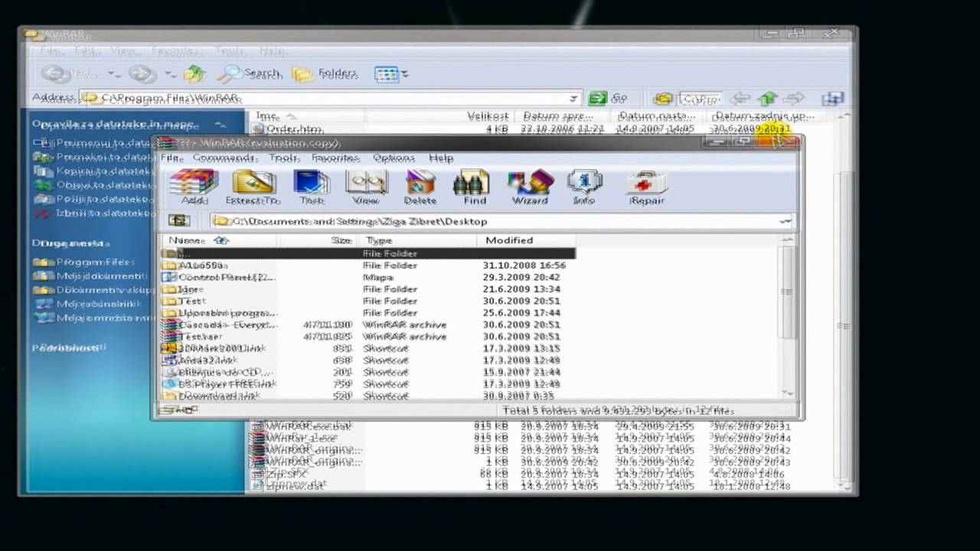Go up one level in WinRAR

(x=179, y=221)
